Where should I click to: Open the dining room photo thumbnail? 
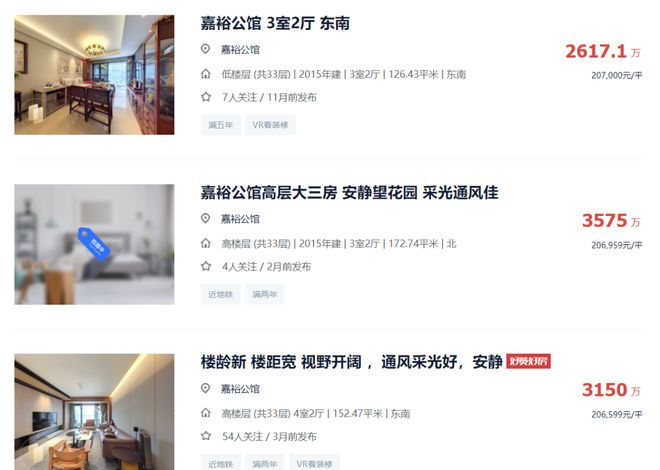[94, 75]
